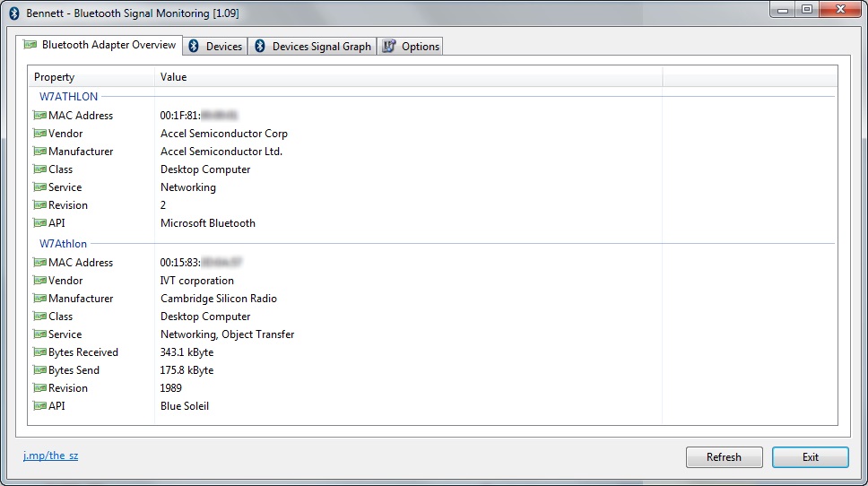Viewport: 868px width, 486px height.
Task: Select value Accel Semiconductor Ltd.
Action: [x=221, y=152]
